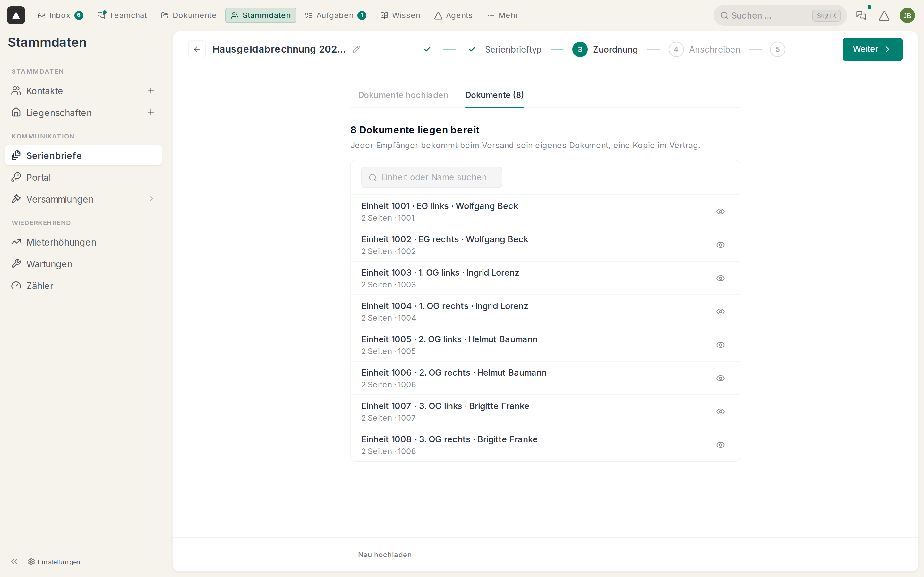Screen dimensions: 924x577
Task: Add new contact via plus next to Kontakte
Action: click(151, 90)
